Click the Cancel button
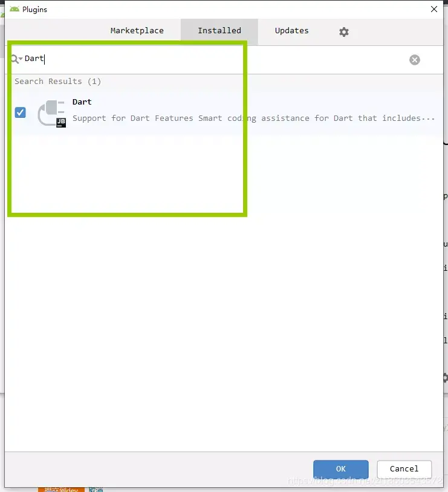 pyautogui.click(x=404, y=469)
